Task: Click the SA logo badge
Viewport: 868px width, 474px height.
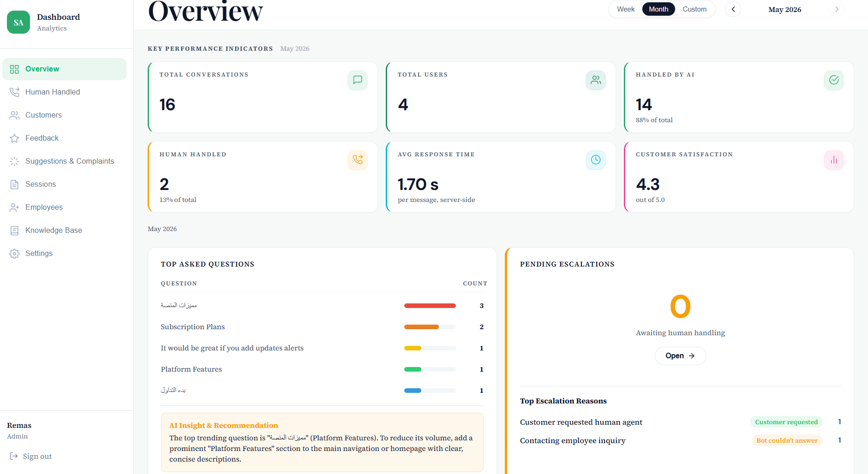Action: tap(18, 22)
